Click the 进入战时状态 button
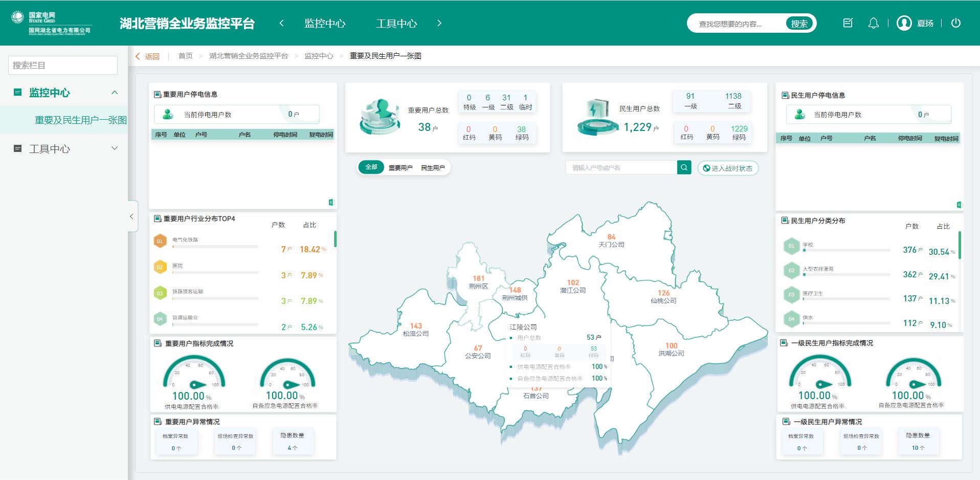Screen dimensions: 980x480 coord(727,168)
